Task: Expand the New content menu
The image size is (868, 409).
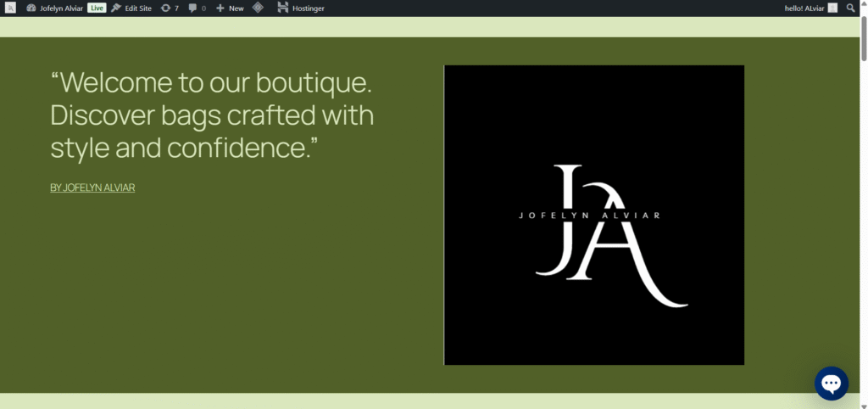Action: tap(230, 8)
